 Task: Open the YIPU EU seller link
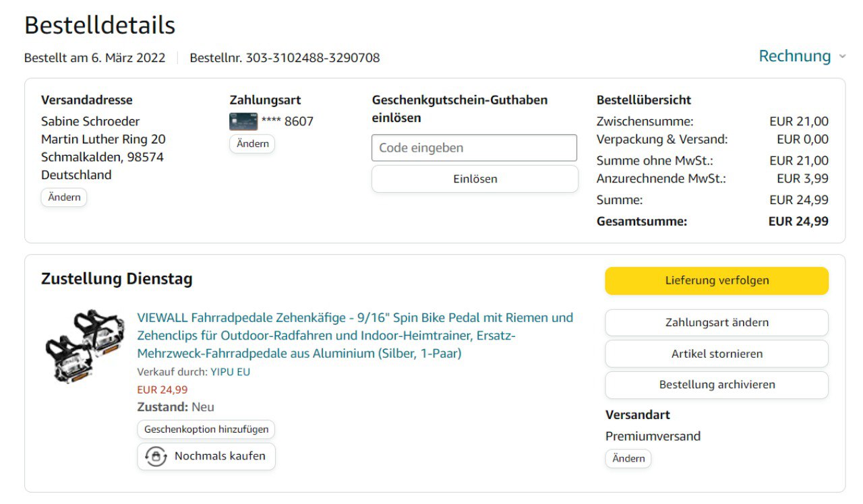tap(230, 372)
